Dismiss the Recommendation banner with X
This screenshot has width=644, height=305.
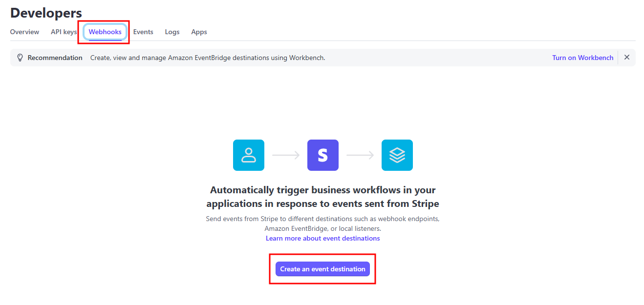point(627,58)
